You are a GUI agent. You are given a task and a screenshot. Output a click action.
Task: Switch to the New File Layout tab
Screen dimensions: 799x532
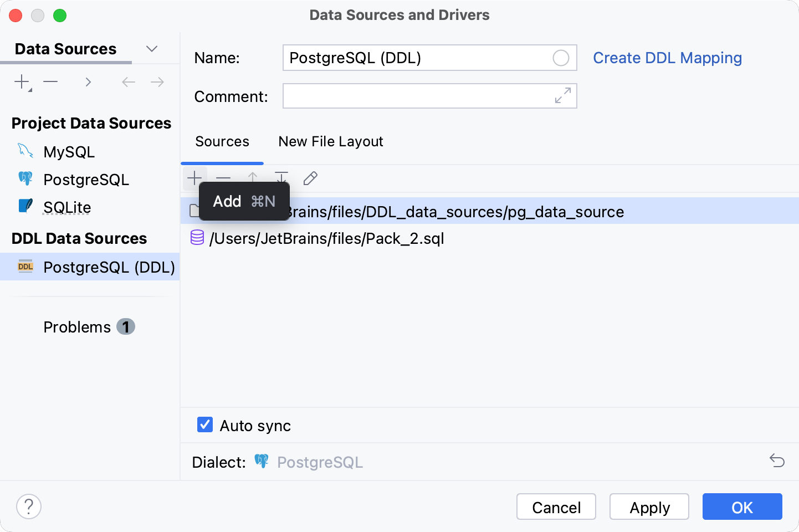tap(331, 141)
